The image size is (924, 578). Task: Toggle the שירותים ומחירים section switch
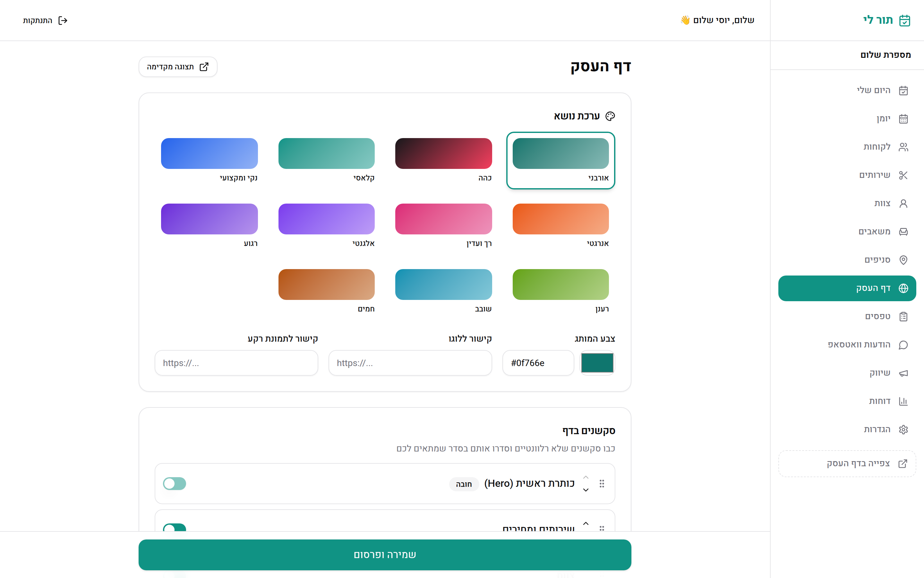175,528
